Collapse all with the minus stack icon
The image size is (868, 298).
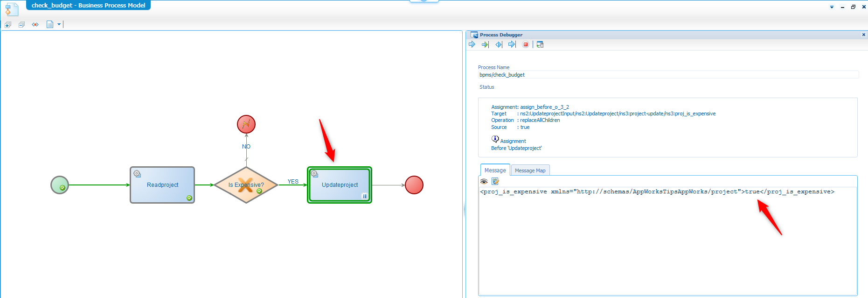[x=21, y=24]
